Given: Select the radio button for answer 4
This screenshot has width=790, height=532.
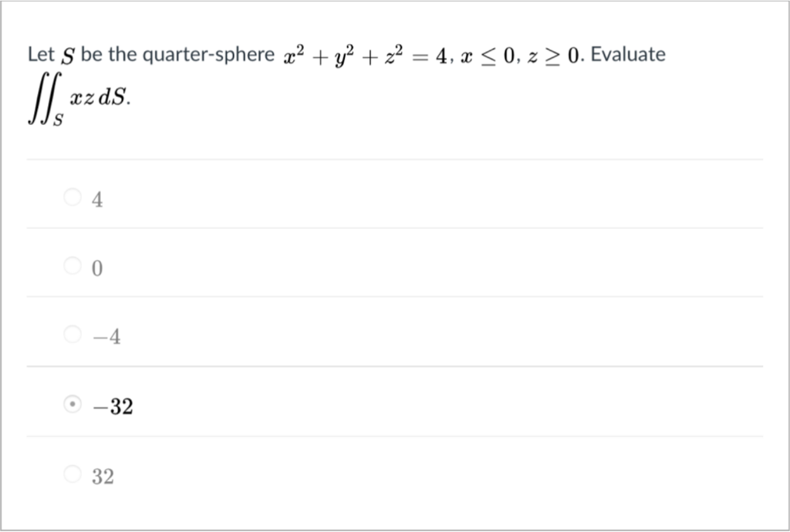Looking at the screenshot, I should (x=72, y=198).
